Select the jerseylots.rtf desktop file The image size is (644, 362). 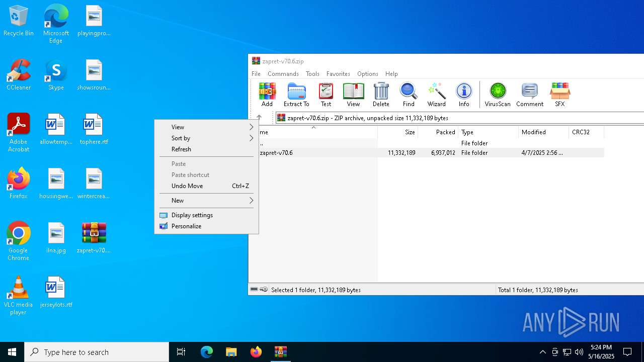point(56,293)
